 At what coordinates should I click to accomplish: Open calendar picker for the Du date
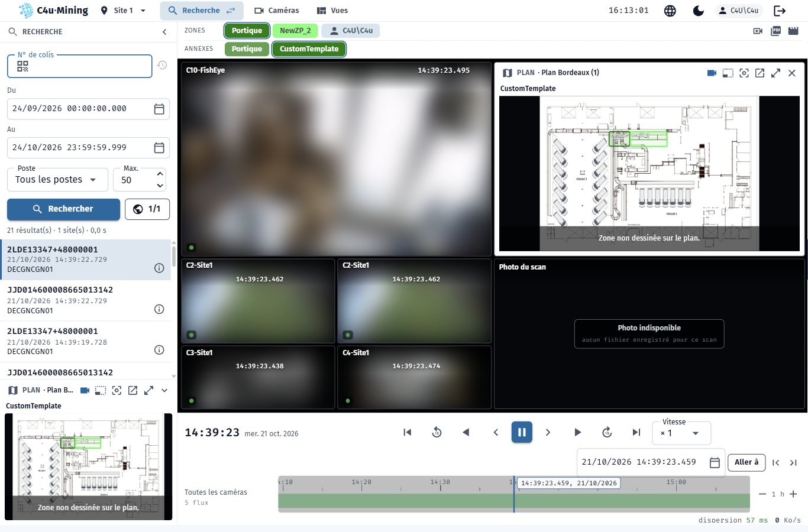(159, 109)
